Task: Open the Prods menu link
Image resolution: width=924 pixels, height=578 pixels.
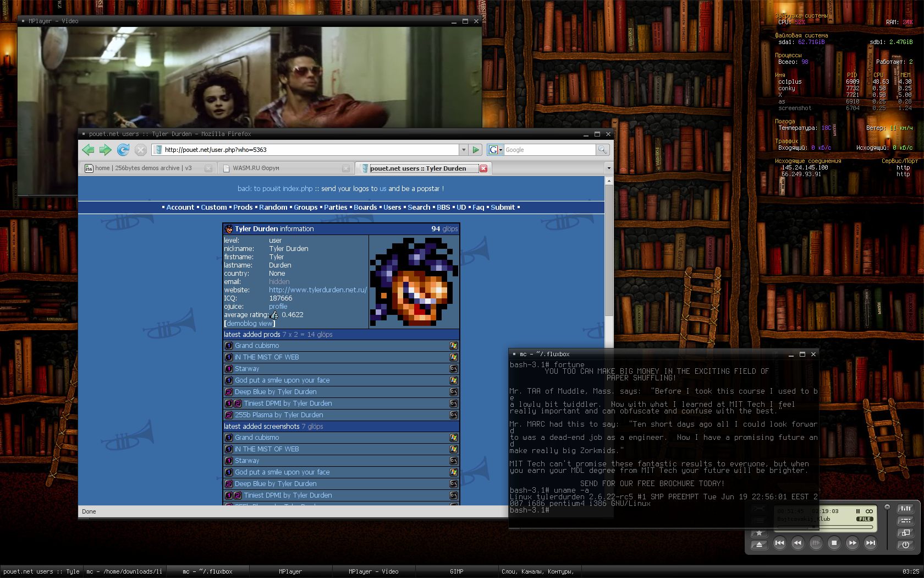Action: coord(243,208)
